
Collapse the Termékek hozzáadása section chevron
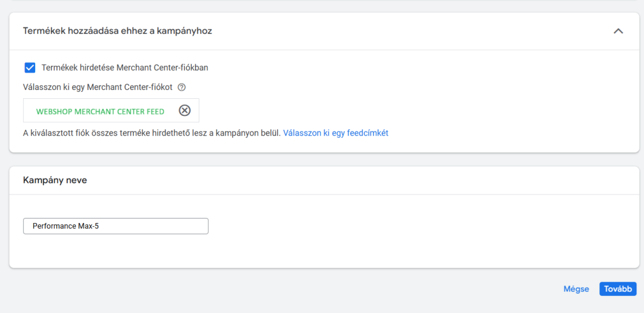pos(618,31)
